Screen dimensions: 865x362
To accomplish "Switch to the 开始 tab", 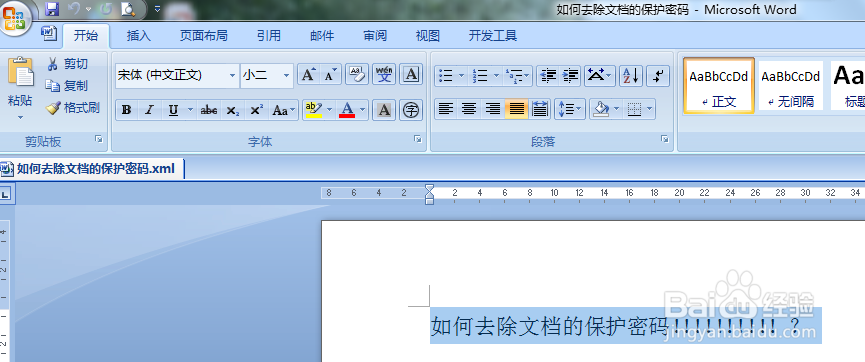I will point(86,36).
